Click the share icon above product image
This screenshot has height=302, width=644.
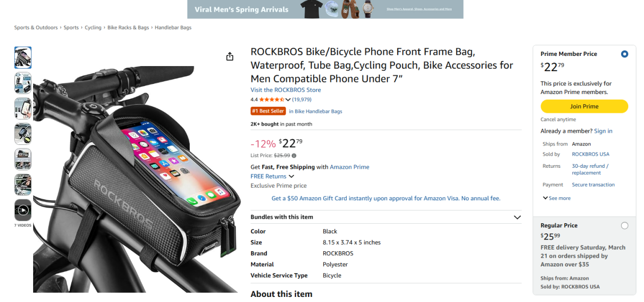(x=230, y=56)
